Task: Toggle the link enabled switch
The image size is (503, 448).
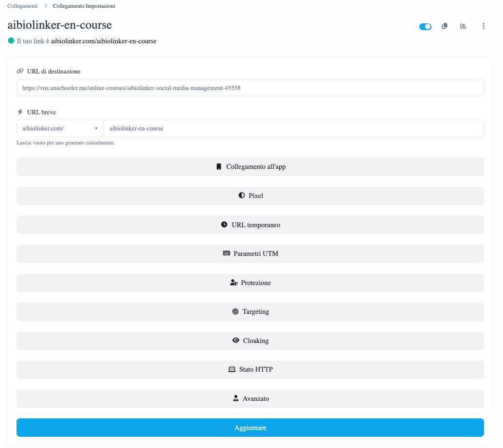Action: click(425, 27)
